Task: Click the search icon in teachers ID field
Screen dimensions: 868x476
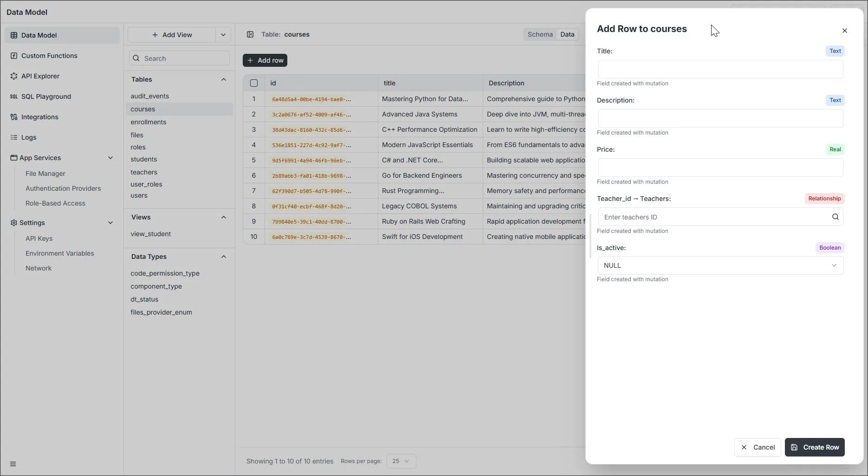Action: tap(835, 217)
